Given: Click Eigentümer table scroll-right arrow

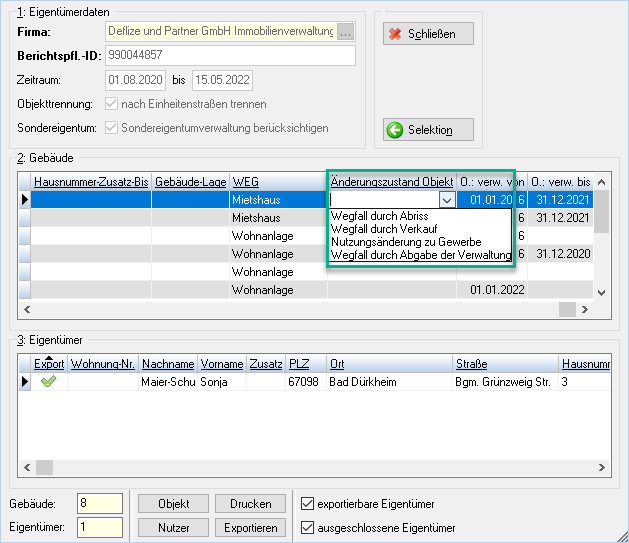Looking at the screenshot, I should 601,467.
